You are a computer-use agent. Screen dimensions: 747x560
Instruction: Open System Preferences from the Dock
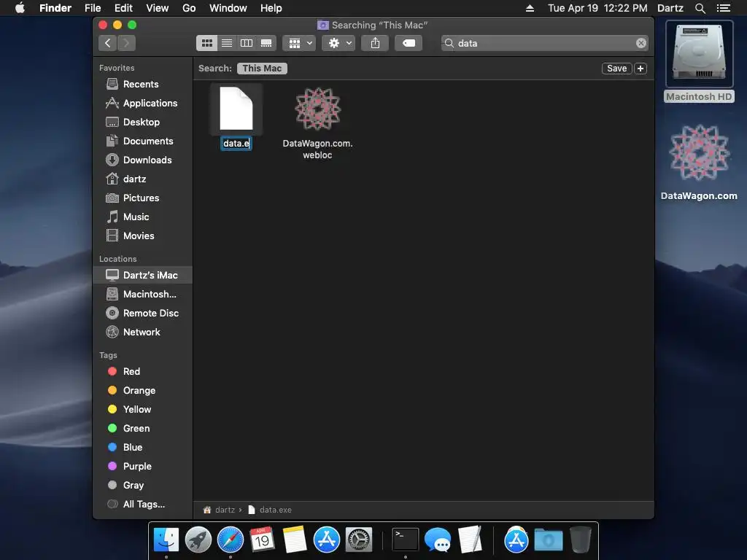(358, 540)
